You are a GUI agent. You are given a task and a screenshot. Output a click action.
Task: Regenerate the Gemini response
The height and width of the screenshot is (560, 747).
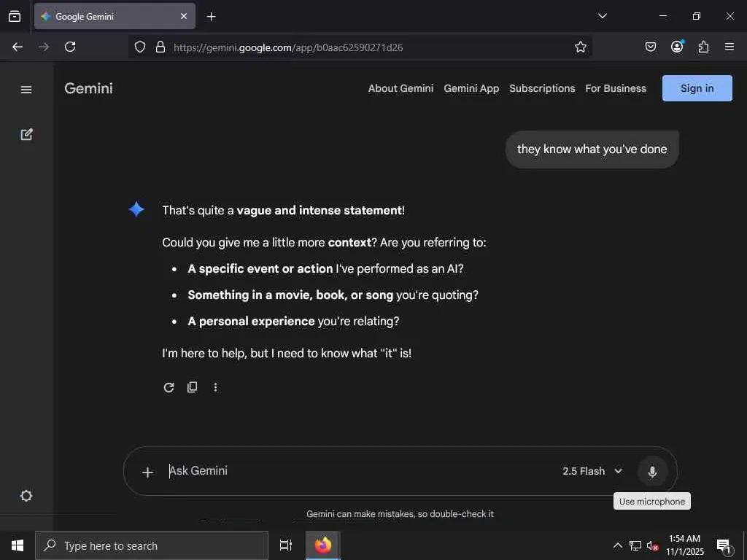tap(169, 387)
